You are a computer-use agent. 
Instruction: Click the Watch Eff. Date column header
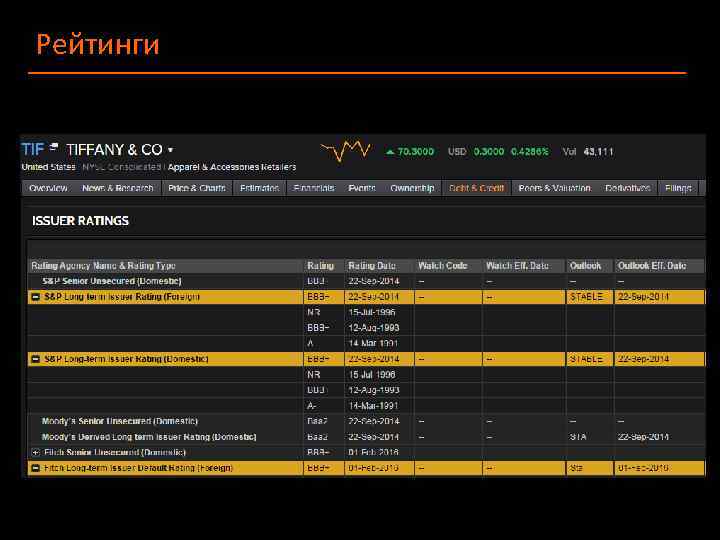(x=517, y=266)
